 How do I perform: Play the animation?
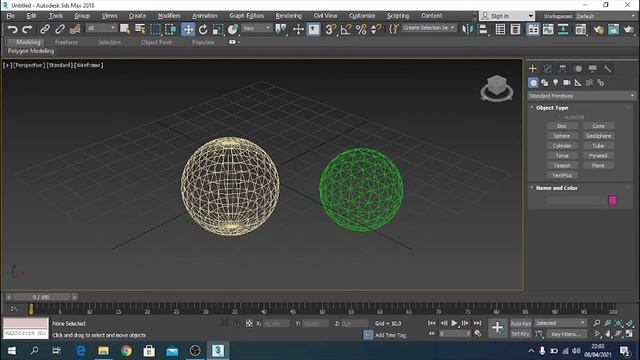pyautogui.click(x=454, y=323)
